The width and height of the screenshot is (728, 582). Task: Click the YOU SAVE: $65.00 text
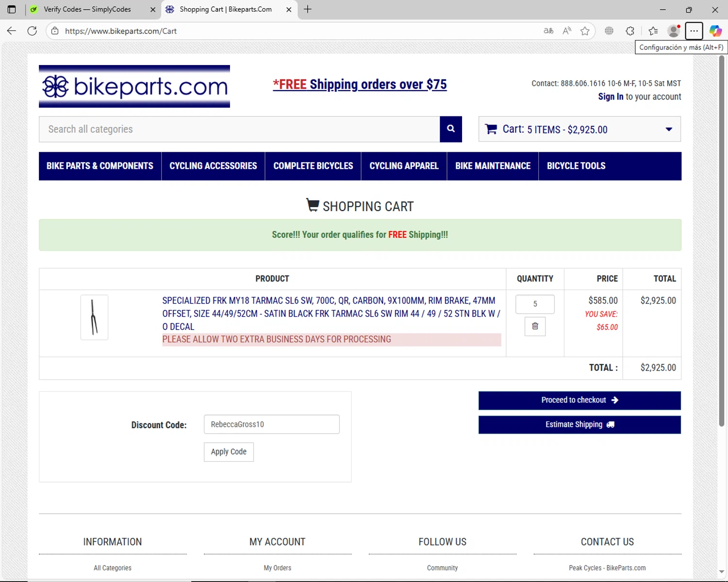click(x=601, y=321)
